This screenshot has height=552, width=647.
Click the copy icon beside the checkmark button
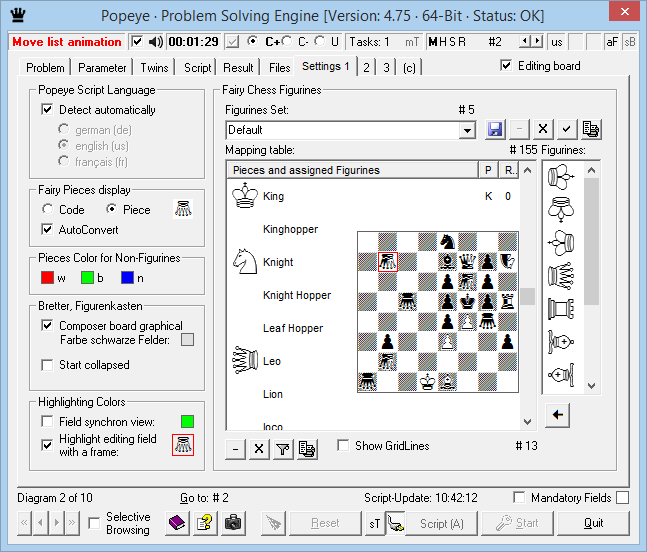[x=591, y=130]
